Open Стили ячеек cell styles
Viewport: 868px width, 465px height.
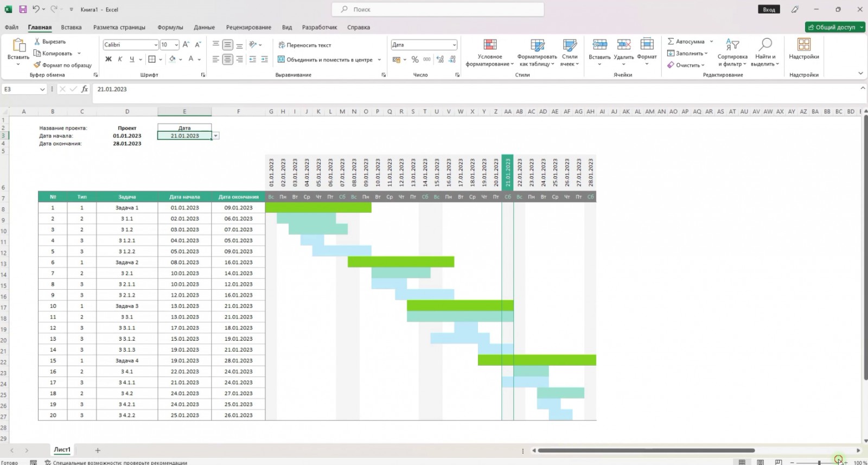coord(570,53)
